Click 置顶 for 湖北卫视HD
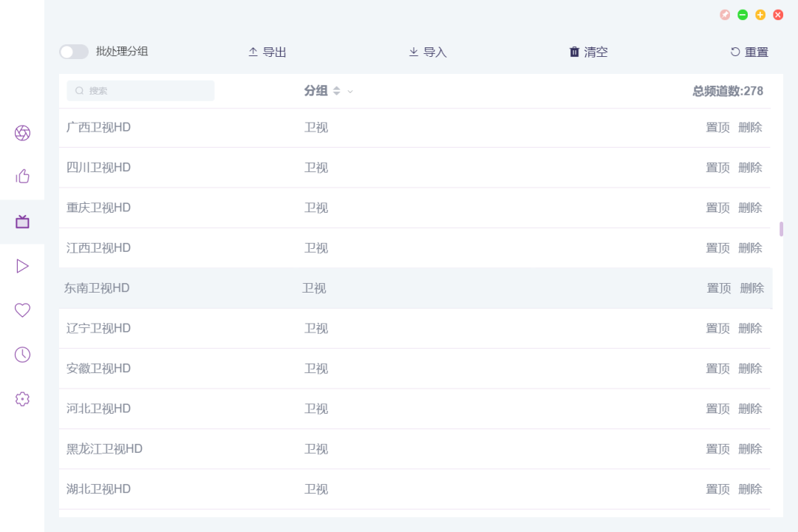798x532 pixels. click(717, 489)
